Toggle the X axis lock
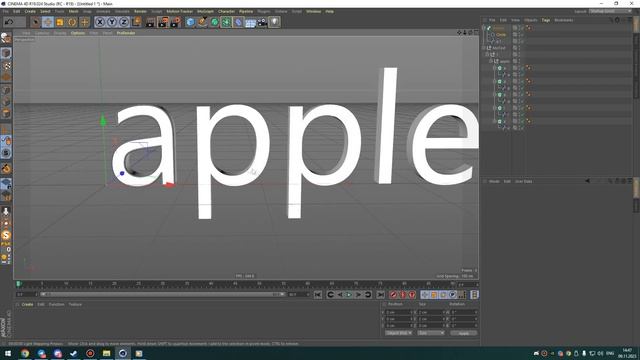Screen dimensions: 640x360 [x=100, y=22]
